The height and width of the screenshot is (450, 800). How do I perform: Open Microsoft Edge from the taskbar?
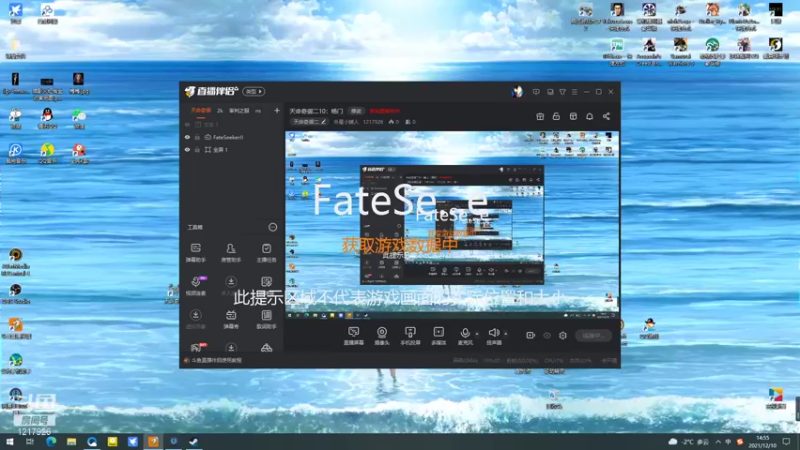click(51, 441)
